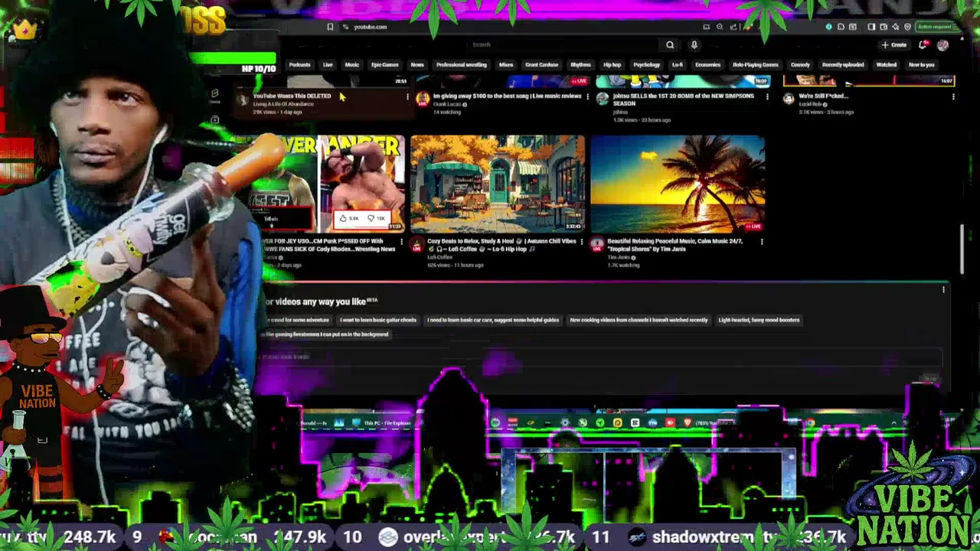
Task: Open options for 'We're Still F*cked' video
Action: [x=953, y=97]
